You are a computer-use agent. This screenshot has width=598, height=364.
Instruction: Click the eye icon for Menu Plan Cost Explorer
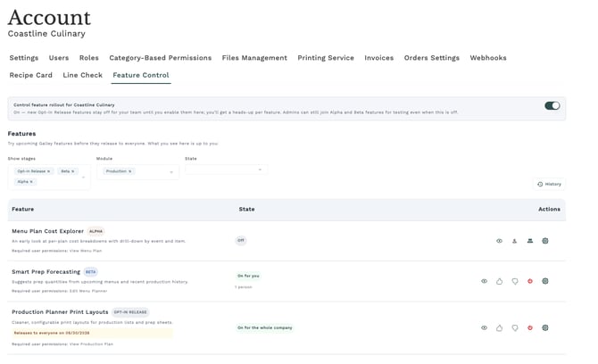click(x=499, y=241)
